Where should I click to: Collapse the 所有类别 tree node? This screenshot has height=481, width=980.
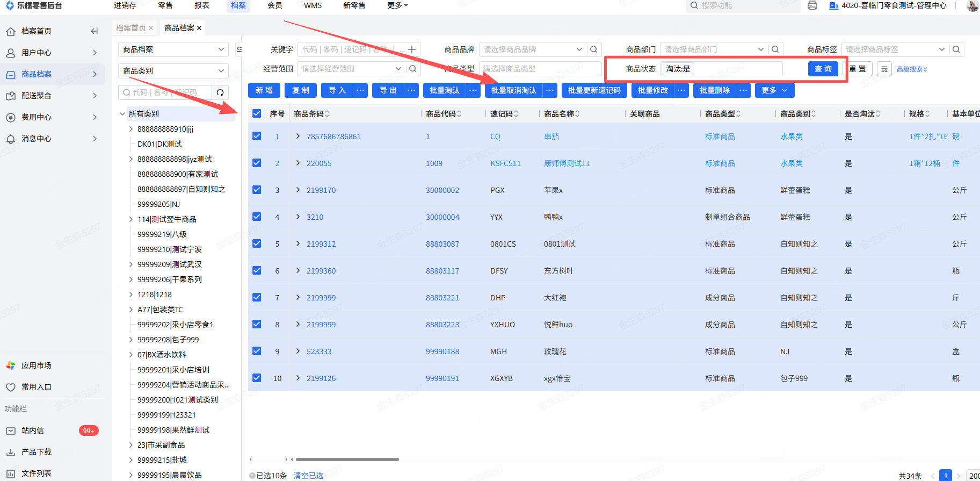point(122,114)
